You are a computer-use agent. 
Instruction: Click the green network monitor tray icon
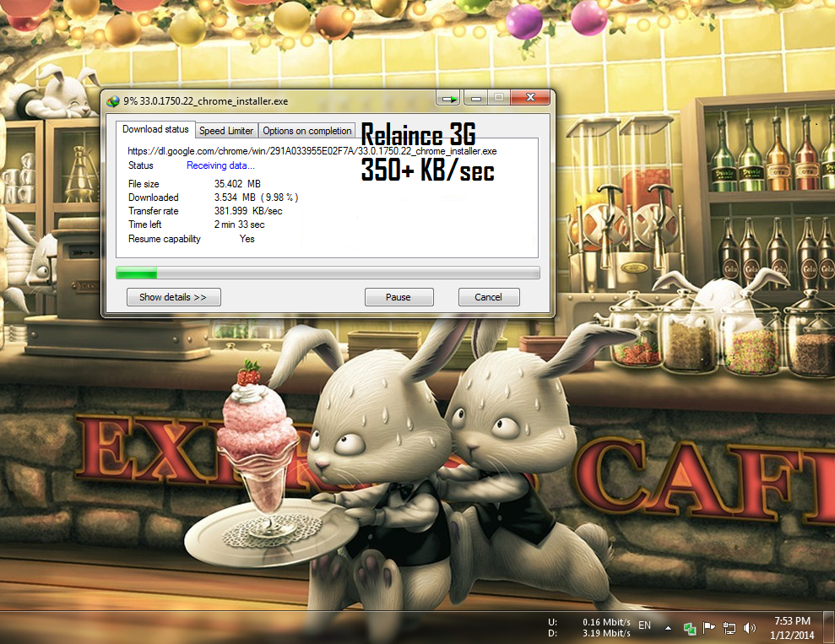[690, 629]
